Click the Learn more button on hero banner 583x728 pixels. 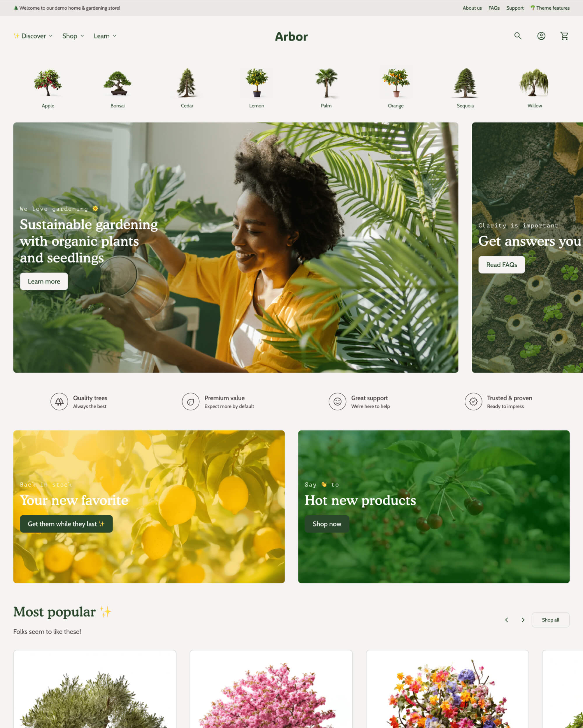click(43, 281)
